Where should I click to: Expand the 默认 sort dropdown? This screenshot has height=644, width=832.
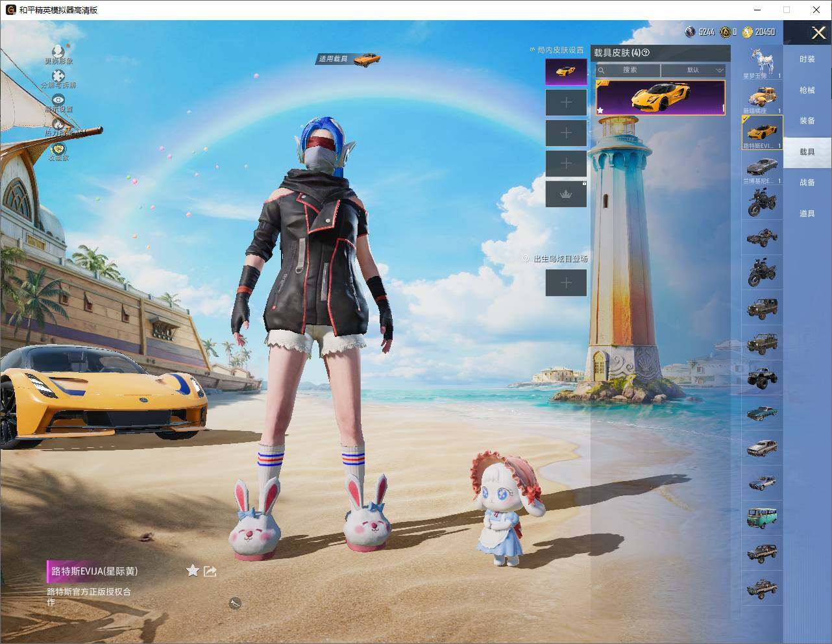tap(694, 70)
